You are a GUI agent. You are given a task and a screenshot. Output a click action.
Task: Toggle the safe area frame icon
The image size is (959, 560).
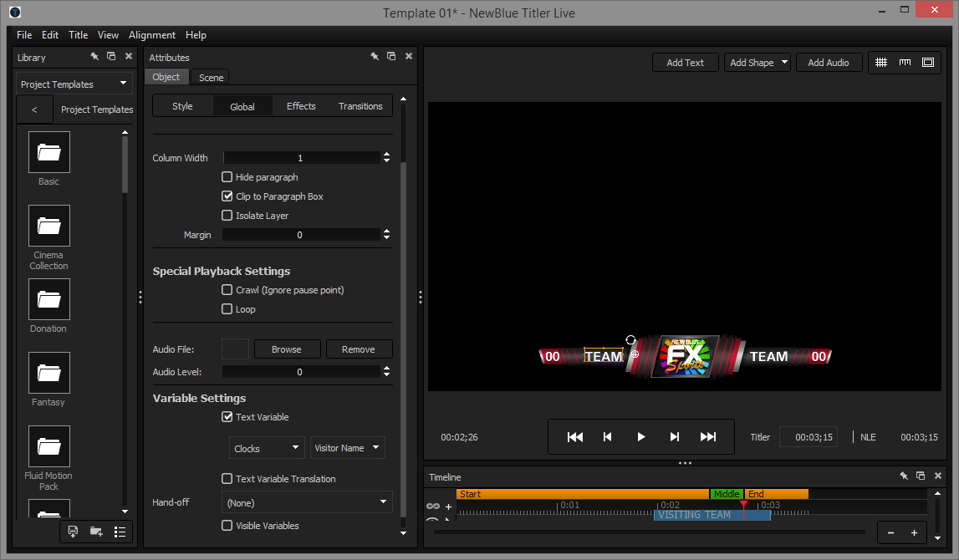tap(928, 63)
